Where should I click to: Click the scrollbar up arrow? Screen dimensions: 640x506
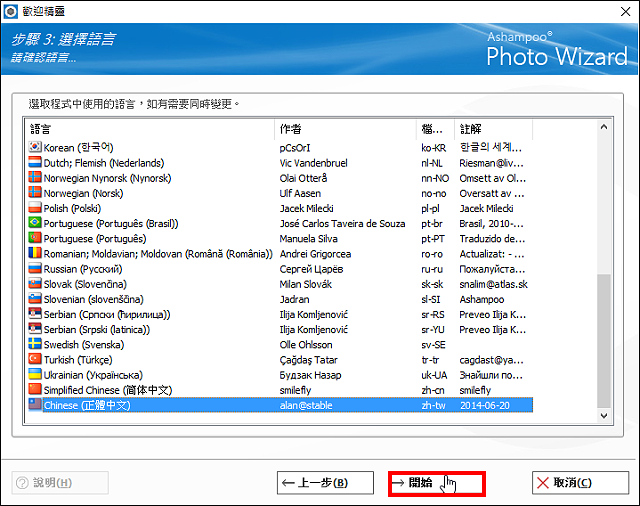coord(604,127)
